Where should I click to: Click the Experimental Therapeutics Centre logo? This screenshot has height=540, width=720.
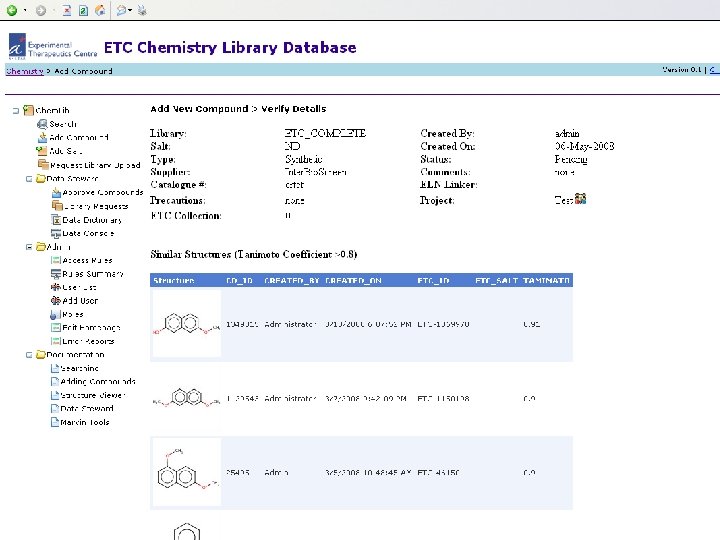53,46
